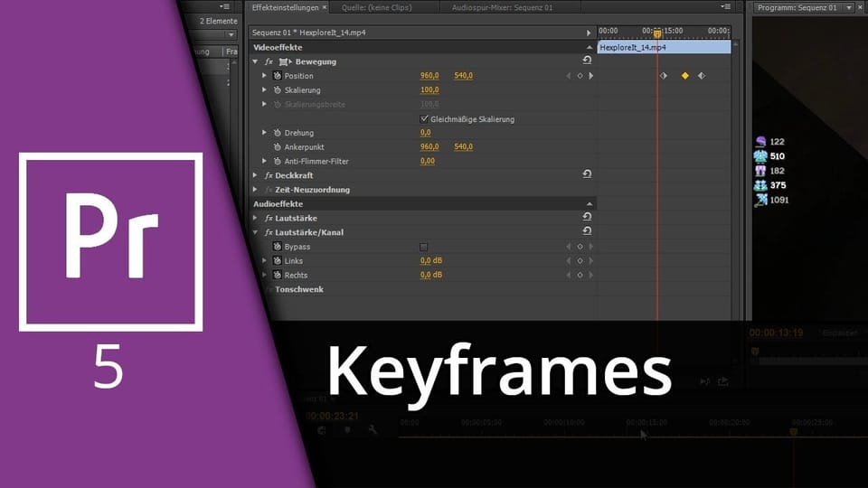Add or remove Rechts keyframe

580,275
